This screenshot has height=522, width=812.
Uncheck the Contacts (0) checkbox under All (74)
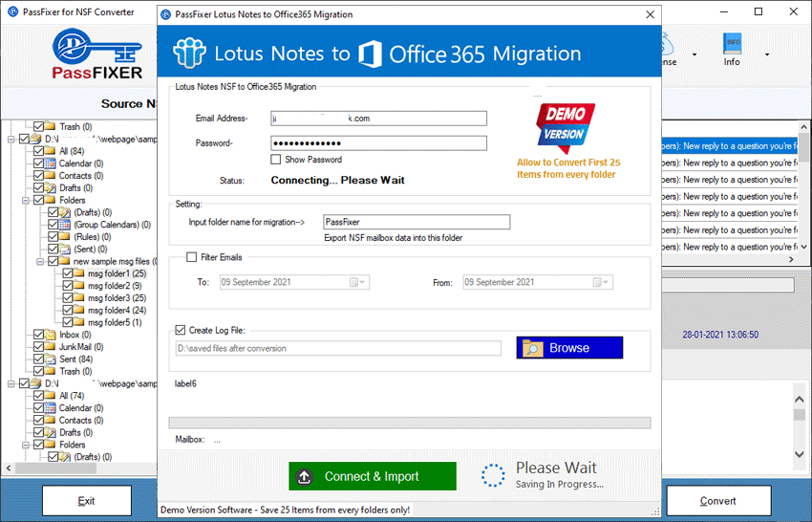[38, 421]
